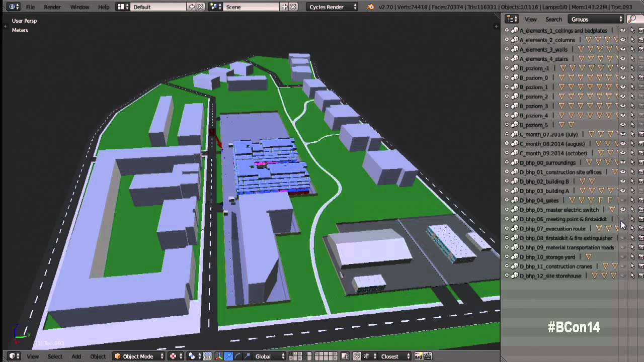
Task: Open the Groups display mode dropdown
Action: [x=596, y=19]
